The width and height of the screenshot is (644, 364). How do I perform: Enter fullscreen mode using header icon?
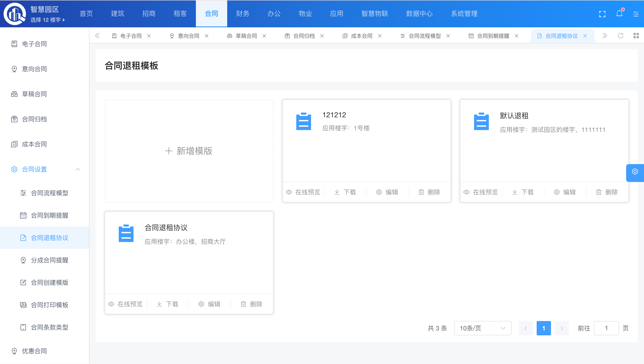tap(602, 14)
